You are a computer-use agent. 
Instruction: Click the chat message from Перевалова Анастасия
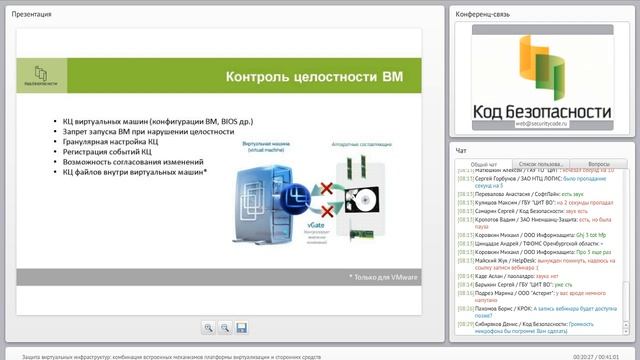[520, 194]
